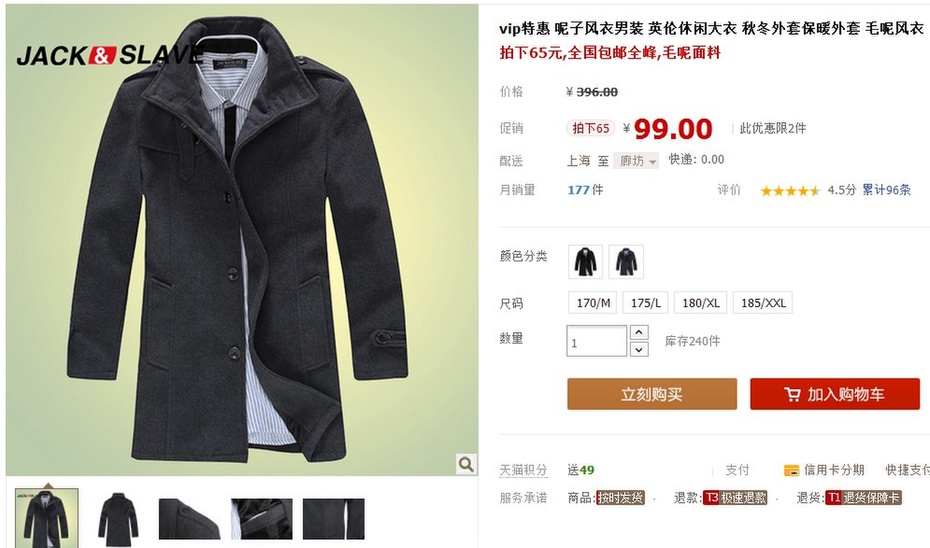Click the magnifier zoom icon on product image
The image size is (930, 548).
(x=466, y=464)
